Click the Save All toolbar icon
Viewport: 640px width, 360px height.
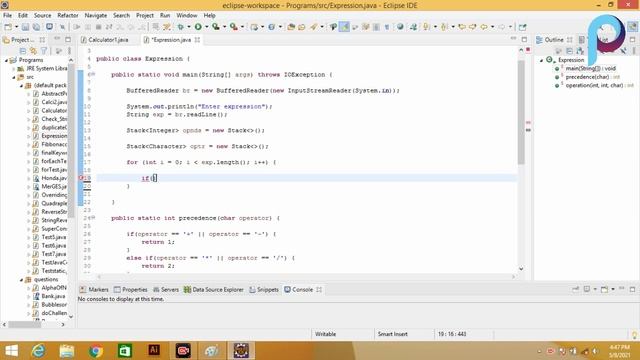pyautogui.click(x=36, y=27)
